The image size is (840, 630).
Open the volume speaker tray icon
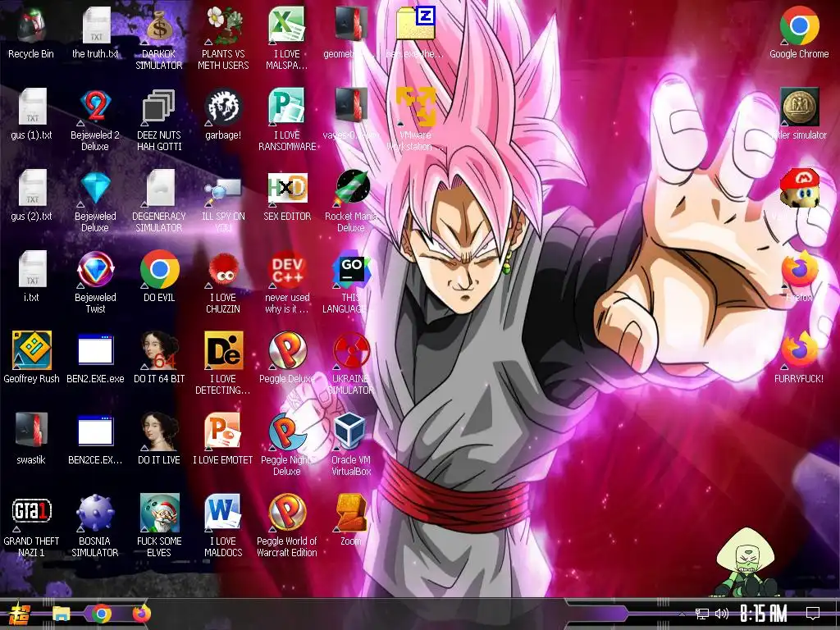coord(722,614)
